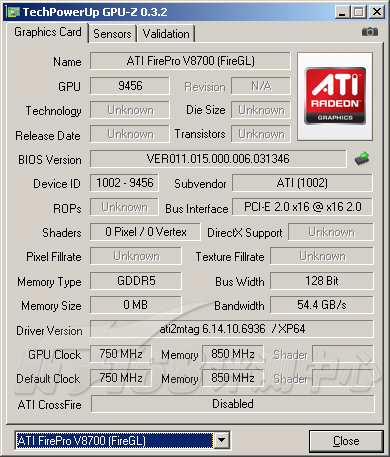Click the BIOS save chip icon
Viewport: 390px width, 457px height.
362,159
